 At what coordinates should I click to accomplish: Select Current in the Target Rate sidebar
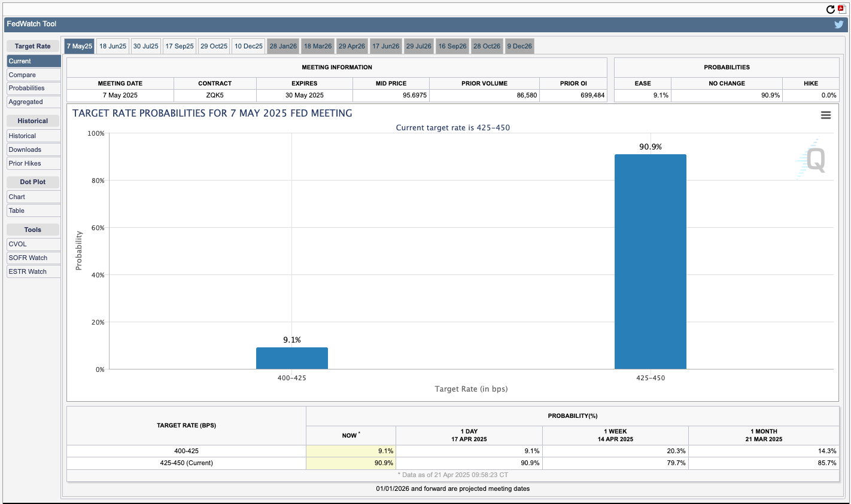[34, 61]
